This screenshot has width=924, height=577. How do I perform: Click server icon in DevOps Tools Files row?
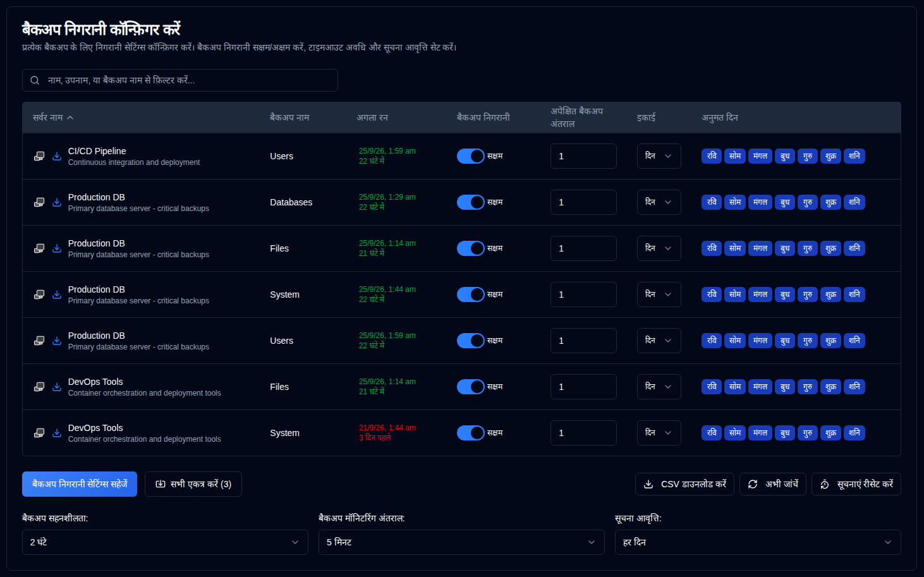(x=39, y=387)
